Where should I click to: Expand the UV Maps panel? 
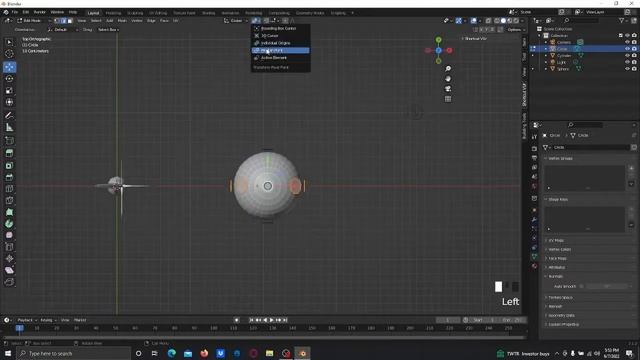tap(556, 241)
